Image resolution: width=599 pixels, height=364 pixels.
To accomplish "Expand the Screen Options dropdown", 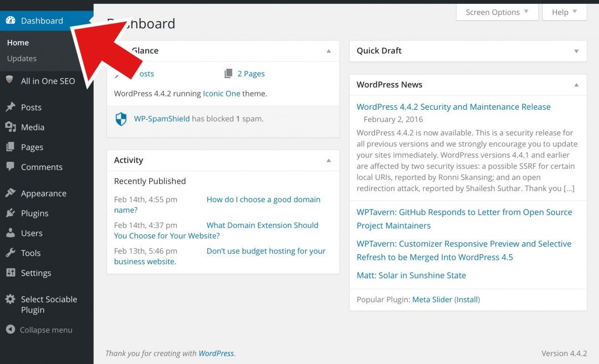I will pos(497,12).
